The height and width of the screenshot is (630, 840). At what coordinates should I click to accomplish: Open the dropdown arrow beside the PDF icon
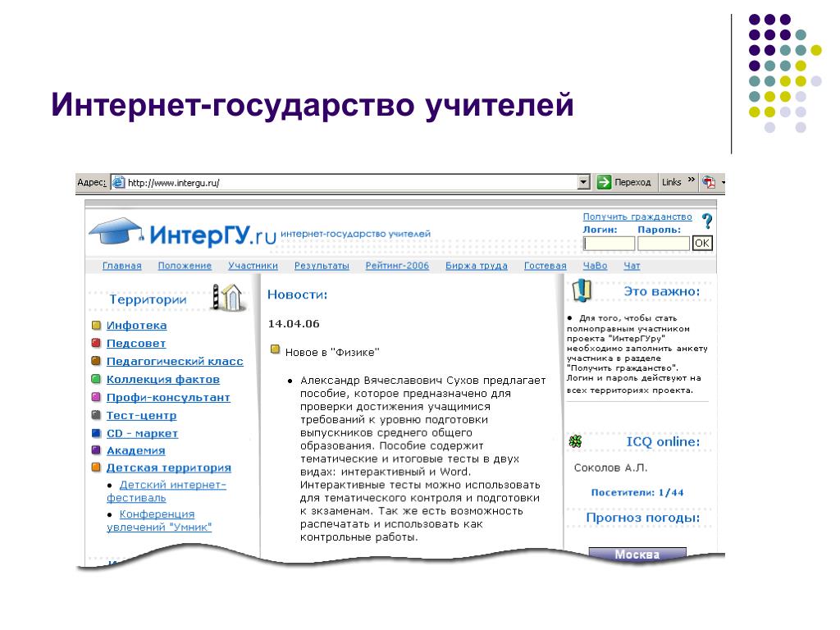723,183
